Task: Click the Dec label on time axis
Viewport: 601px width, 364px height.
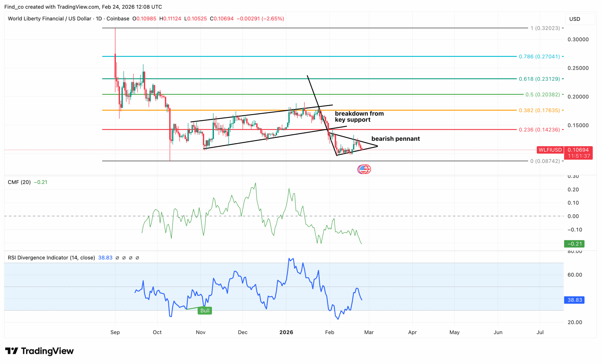Action: click(243, 332)
